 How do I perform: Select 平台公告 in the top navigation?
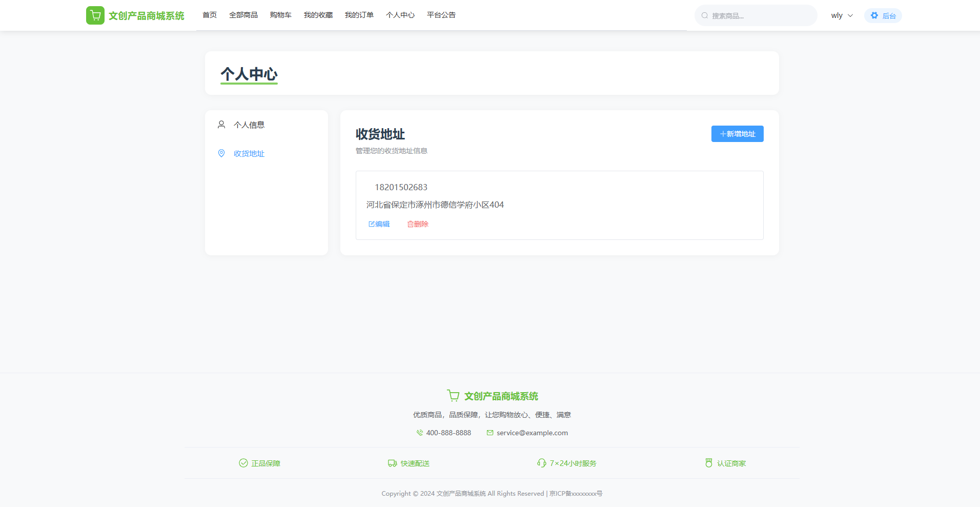click(441, 15)
